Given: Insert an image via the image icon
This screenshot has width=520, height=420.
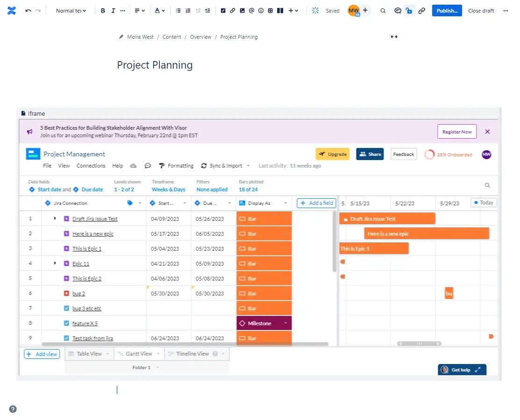Looking at the screenshot, I should (x=242, y=10).
